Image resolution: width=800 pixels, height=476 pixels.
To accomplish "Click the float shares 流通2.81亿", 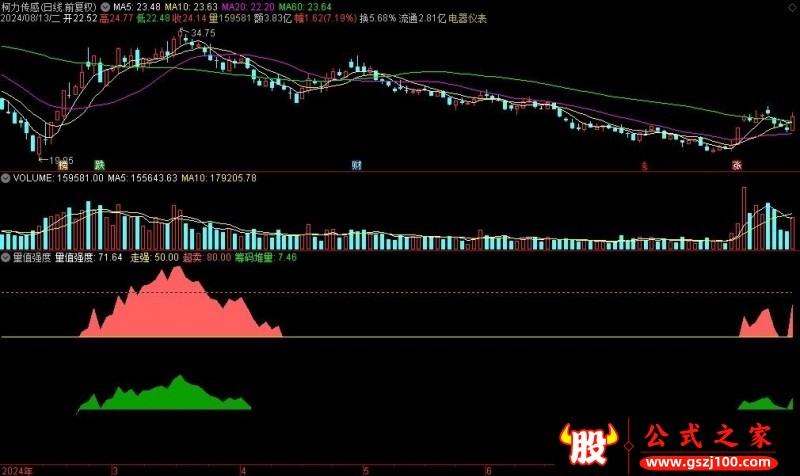I will click(x=422, y=19).
